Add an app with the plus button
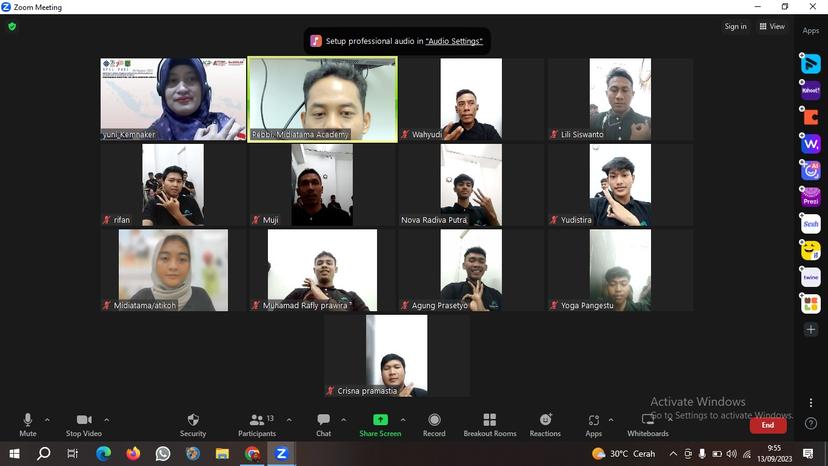 811,330
